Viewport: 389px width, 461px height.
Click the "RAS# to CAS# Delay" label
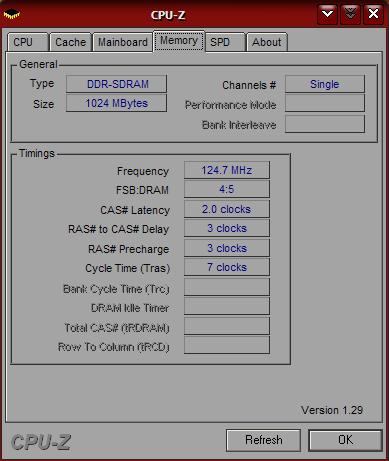118,229
